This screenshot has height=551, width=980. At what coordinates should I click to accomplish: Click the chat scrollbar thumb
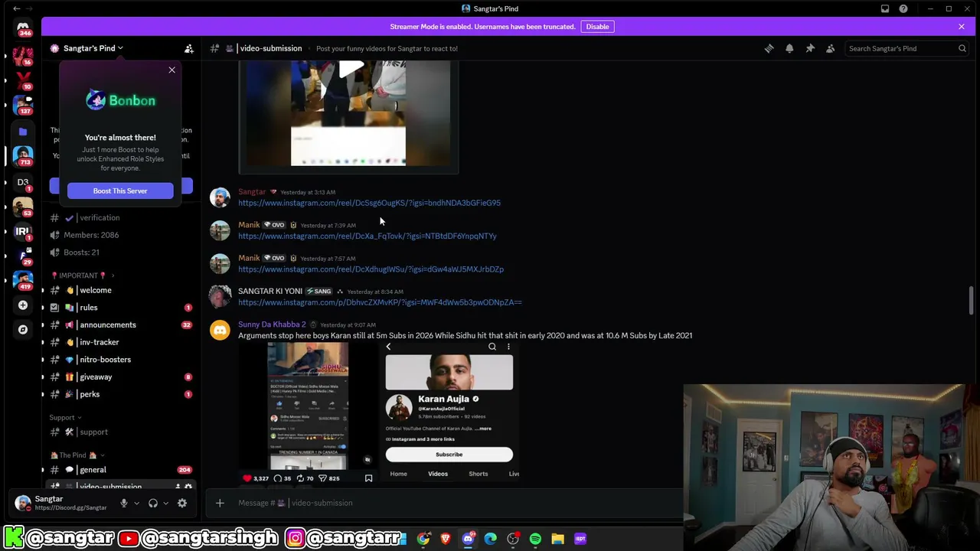(x=972, y=300)
